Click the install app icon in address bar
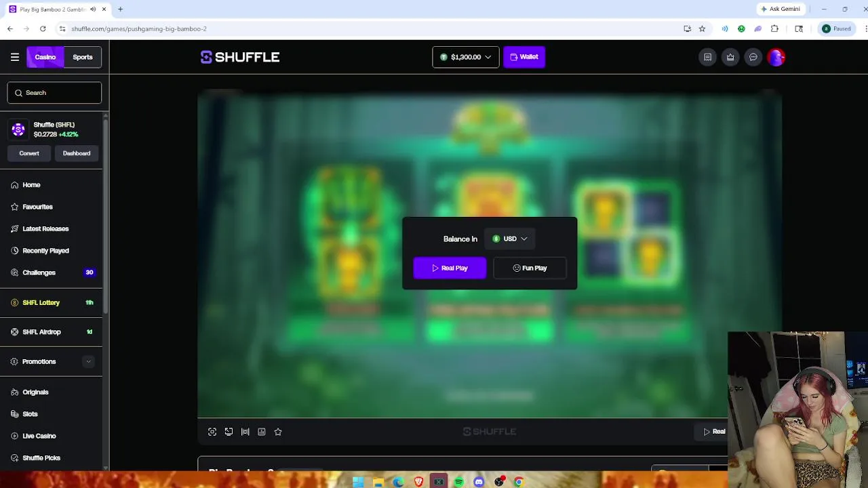The height and width of the screenshot is (488, 868). coord(687,28)
